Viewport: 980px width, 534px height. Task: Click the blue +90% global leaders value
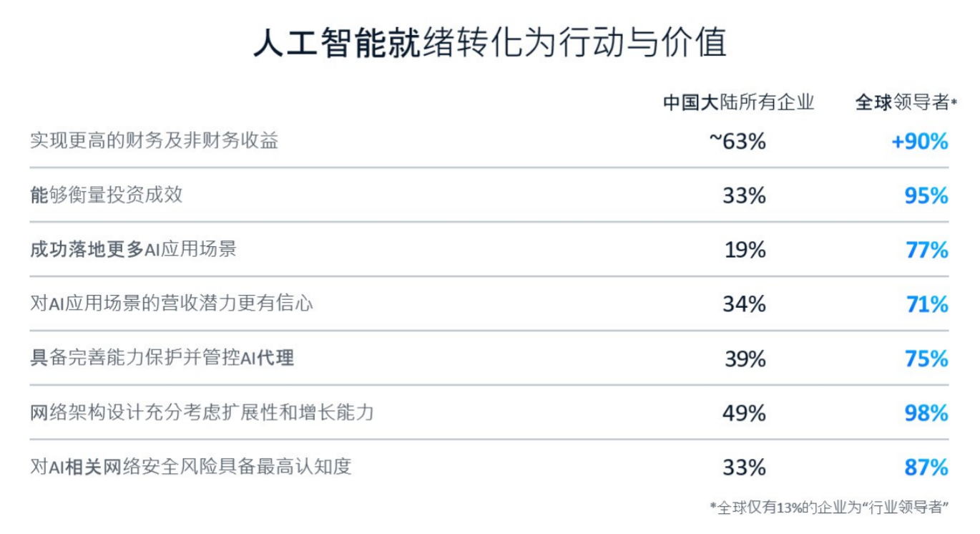(x=919, y=142)
